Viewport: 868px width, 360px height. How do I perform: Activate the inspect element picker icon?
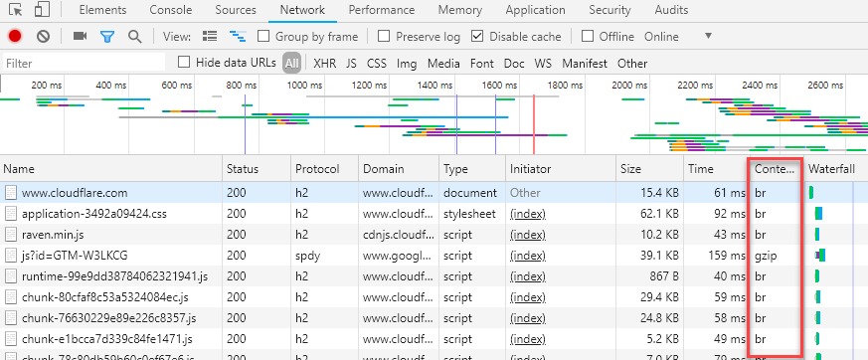tap(16, 10)
